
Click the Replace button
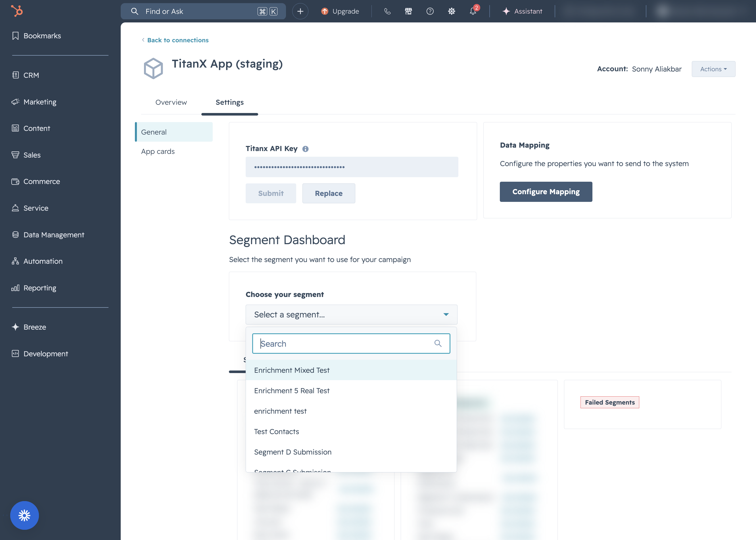pos(329,193)
